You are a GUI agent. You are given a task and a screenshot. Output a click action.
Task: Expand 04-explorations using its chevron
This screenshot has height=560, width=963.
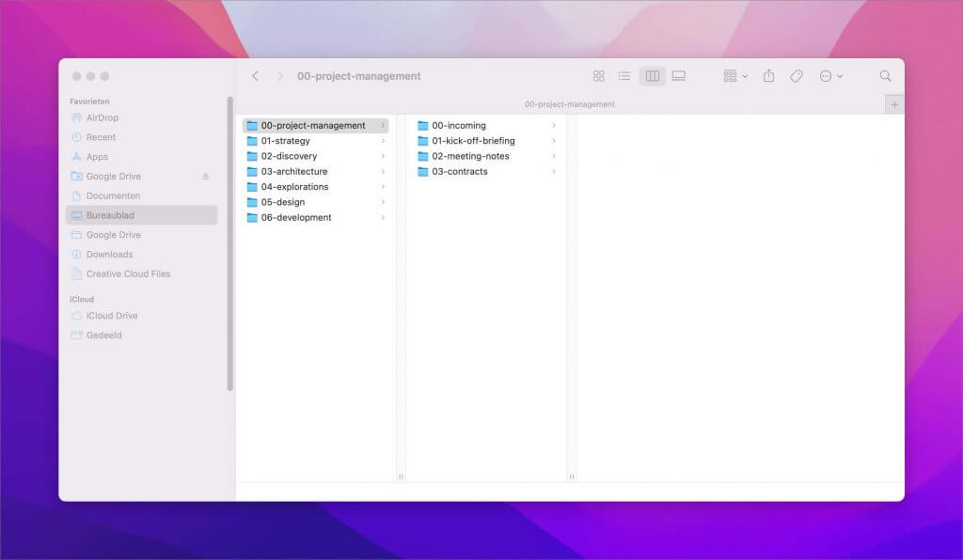383,187
